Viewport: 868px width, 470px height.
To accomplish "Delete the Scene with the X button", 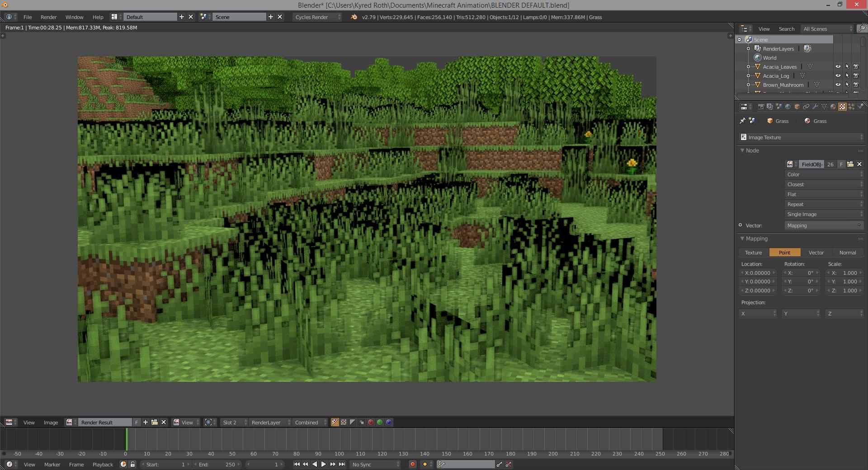I will (280, 17).
